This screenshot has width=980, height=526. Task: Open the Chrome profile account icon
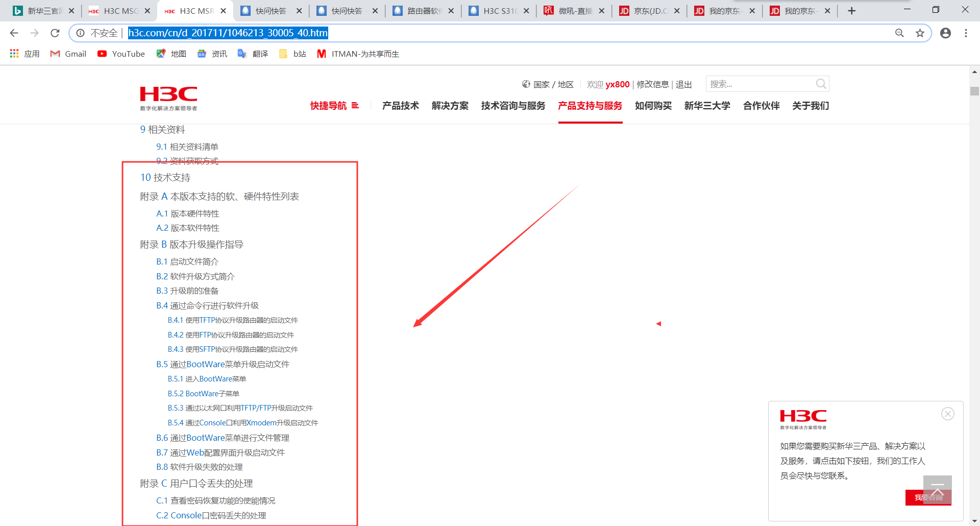click(945, 33)
